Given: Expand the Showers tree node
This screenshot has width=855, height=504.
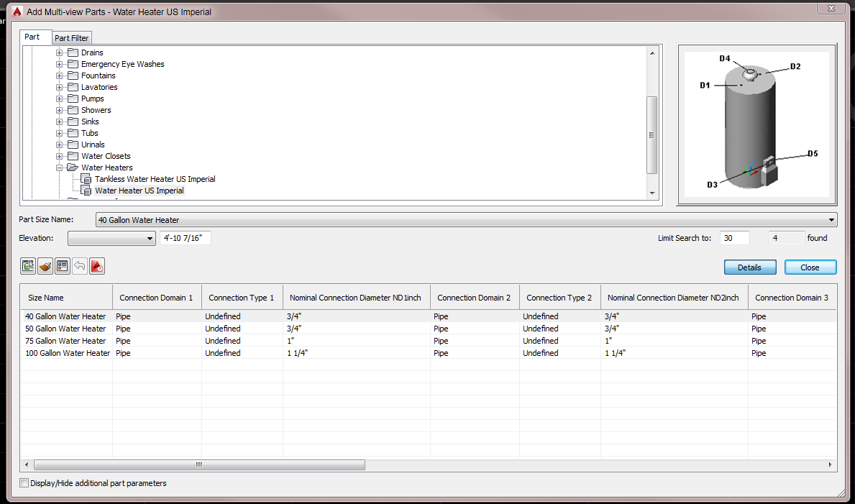Looking at the screenshot, I should [x=60, y=109].
